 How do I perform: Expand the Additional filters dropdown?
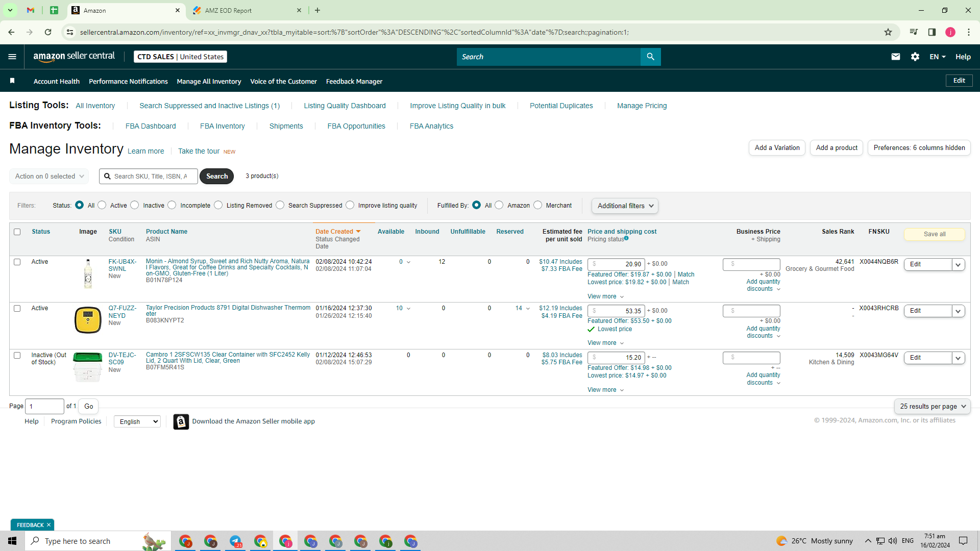click(625, 206)
